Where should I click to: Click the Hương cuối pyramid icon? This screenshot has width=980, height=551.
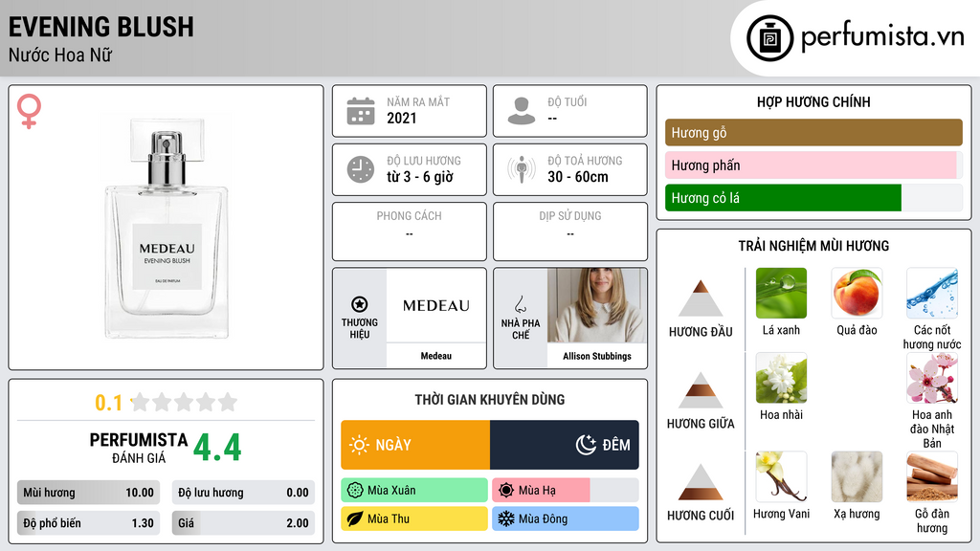point(701,482)
